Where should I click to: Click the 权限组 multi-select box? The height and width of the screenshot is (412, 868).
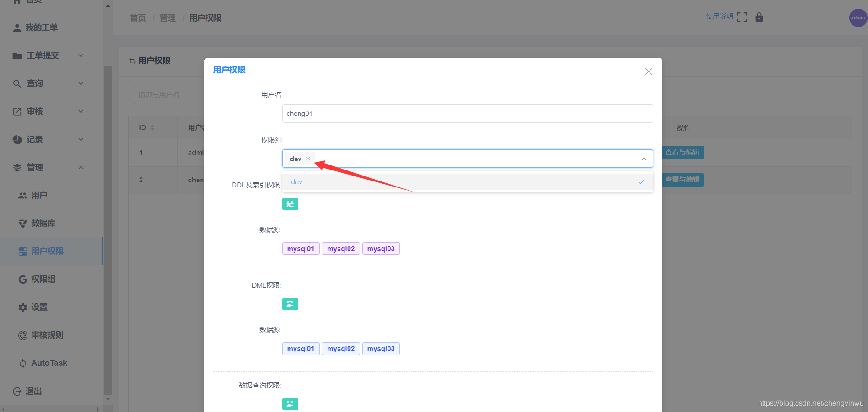467,159
